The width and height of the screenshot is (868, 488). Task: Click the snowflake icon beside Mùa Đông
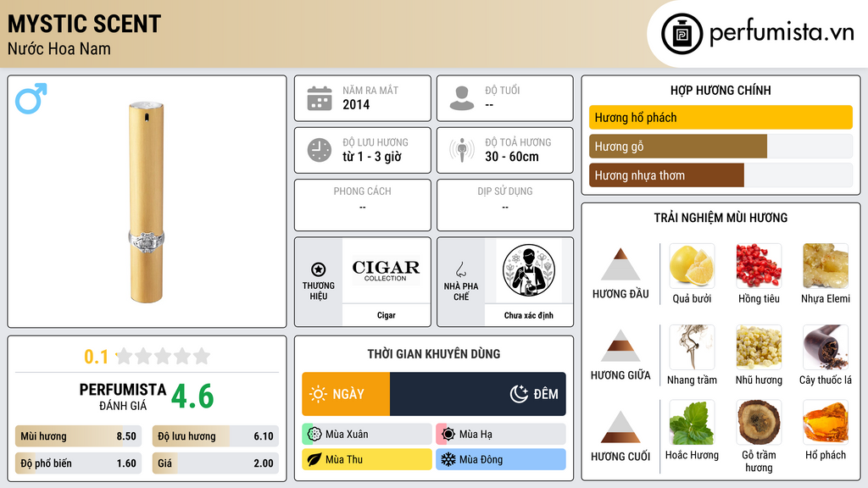click(x=448, y=459)
